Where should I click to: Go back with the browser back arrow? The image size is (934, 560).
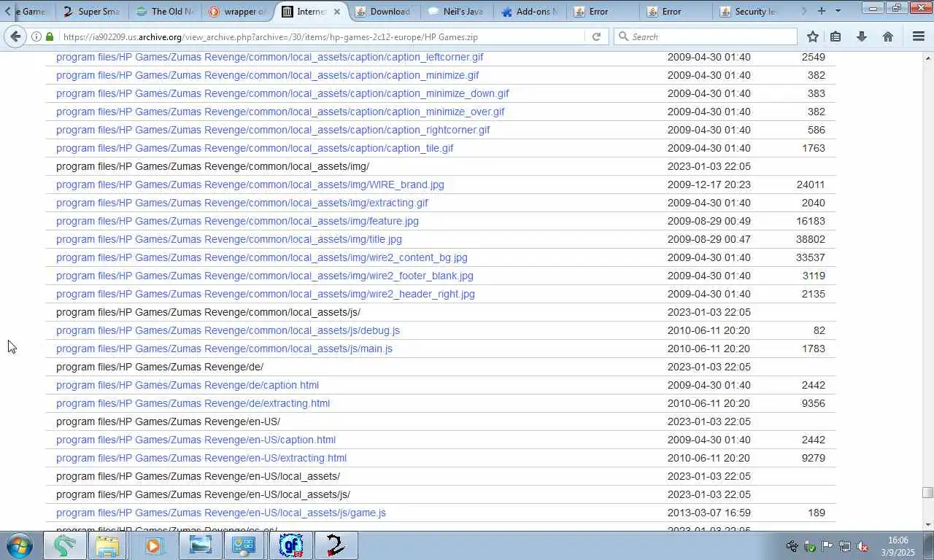point(16,36)
